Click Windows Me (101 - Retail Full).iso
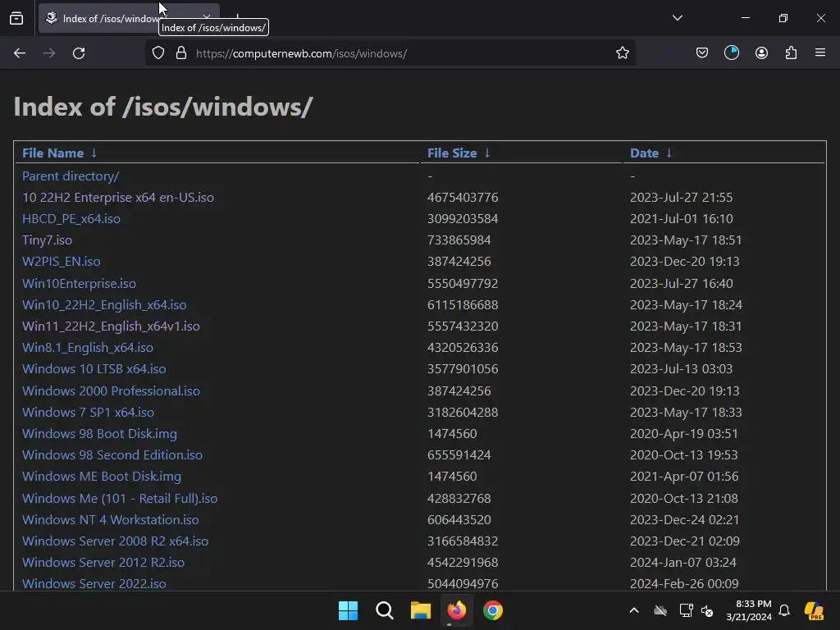 120,499
